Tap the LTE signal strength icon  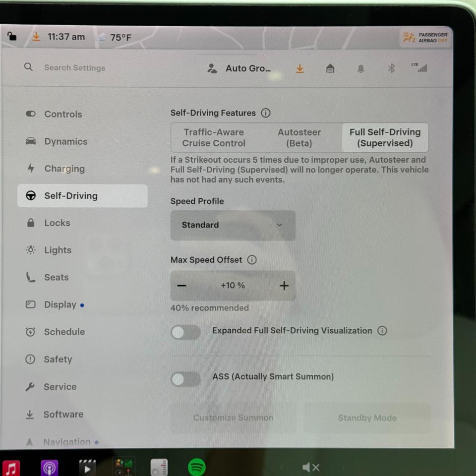pyautogui.click(x=419, y=67)
